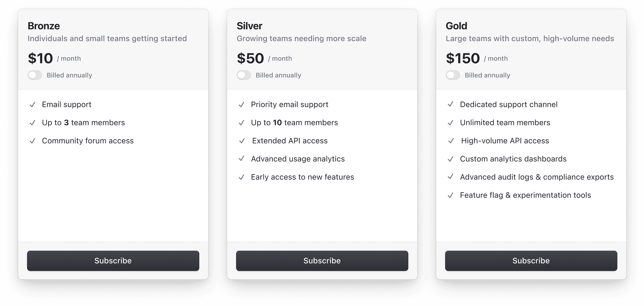Image resolution: width=644 pixels, height=306 pixels.
Task: Subscribe to the Bronze plan
Action: [113, 261]
